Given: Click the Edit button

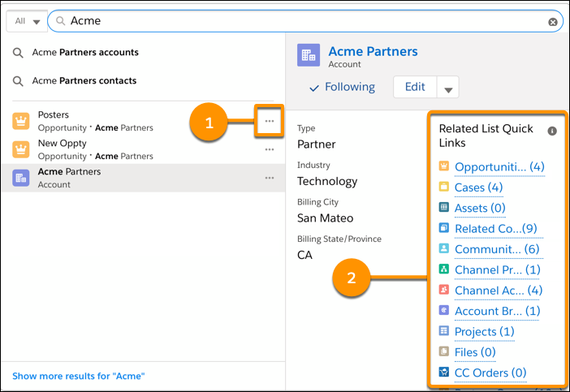Looking at the screenshot, I should 415,87.
